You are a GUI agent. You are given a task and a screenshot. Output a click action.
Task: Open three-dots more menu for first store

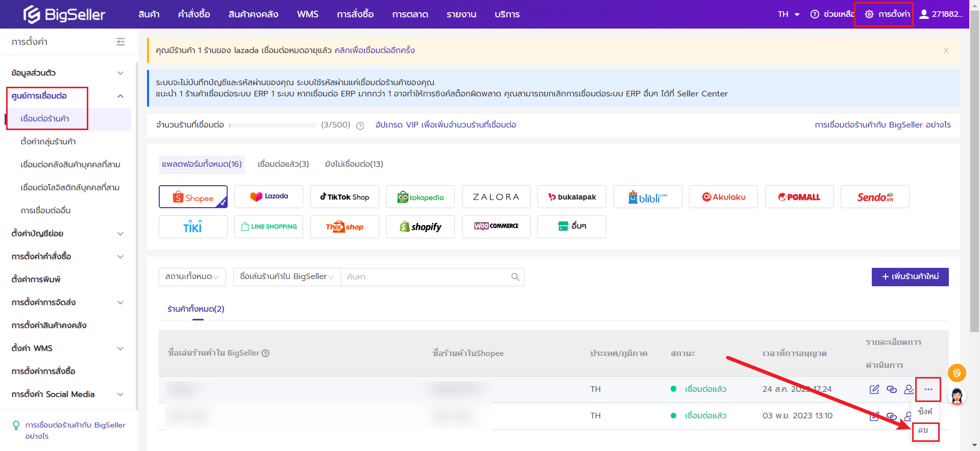[x=928, y=389]
